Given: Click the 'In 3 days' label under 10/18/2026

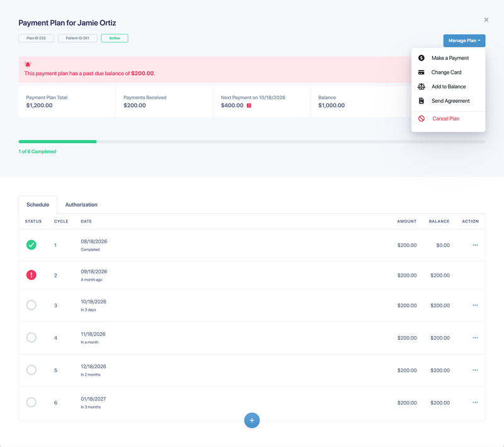Looking at the screenshot, I should pos(88,310).
